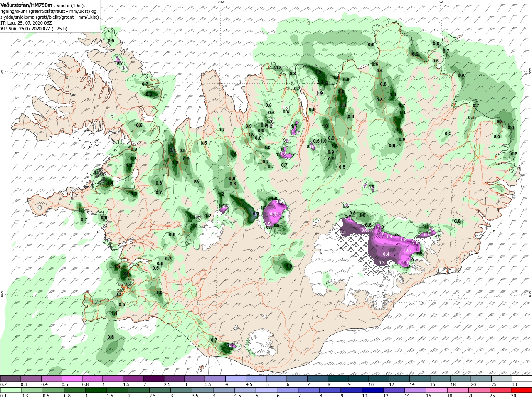Select the medium green 0.5 rain legend swatch
This screenshot has width=532, height=399.
click(53, 390)
